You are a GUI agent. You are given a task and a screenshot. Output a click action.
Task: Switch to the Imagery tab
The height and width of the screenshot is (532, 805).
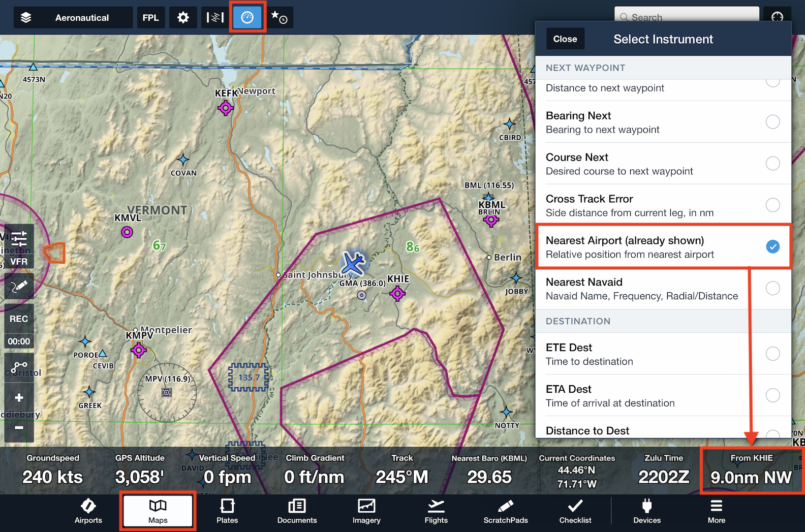tap(366, 512)
